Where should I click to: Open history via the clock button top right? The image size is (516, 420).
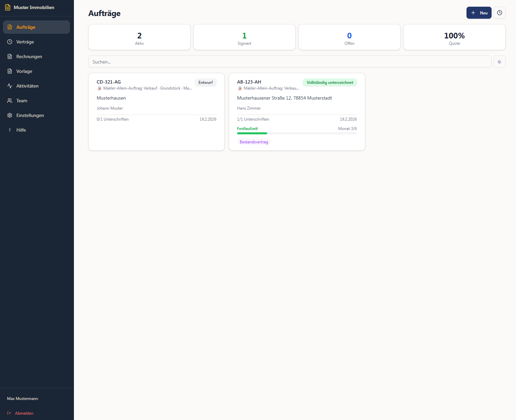click(x=500, y=13)
